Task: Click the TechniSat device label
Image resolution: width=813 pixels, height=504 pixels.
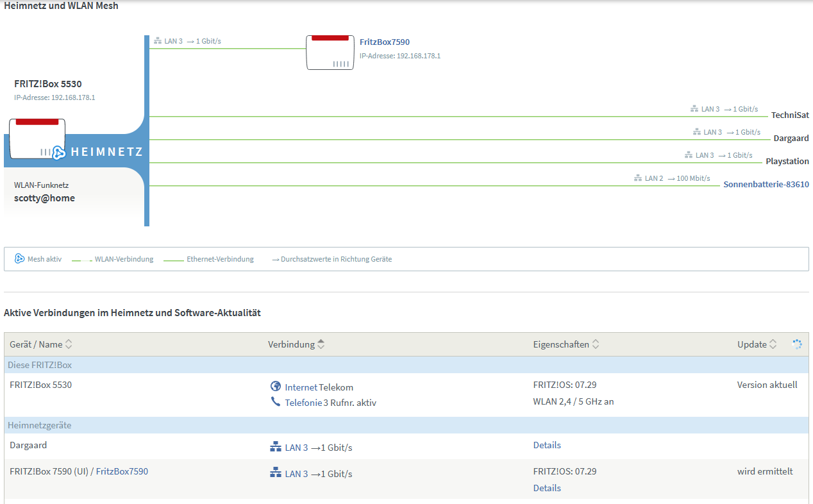Action: (790, 115)
